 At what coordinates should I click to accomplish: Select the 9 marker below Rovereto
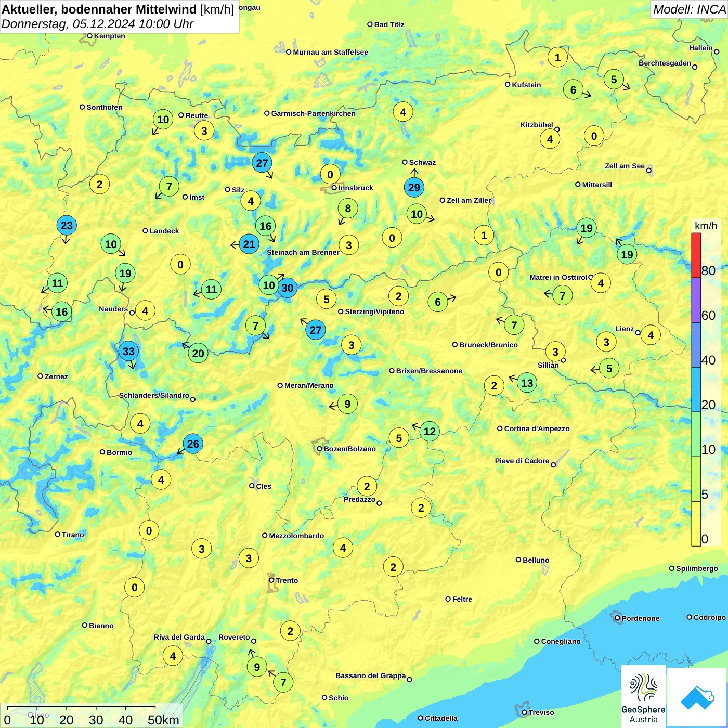(257, 667)
